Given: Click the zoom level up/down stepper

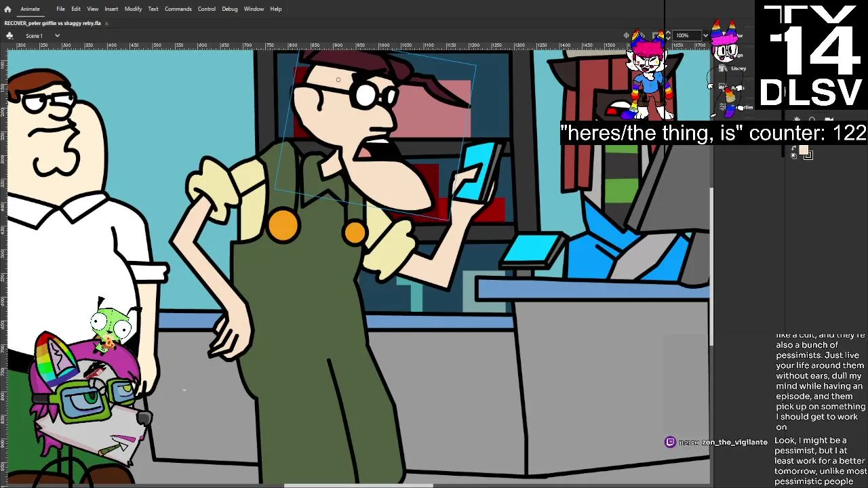Looking at the screenshot, I should pos(668,35).
